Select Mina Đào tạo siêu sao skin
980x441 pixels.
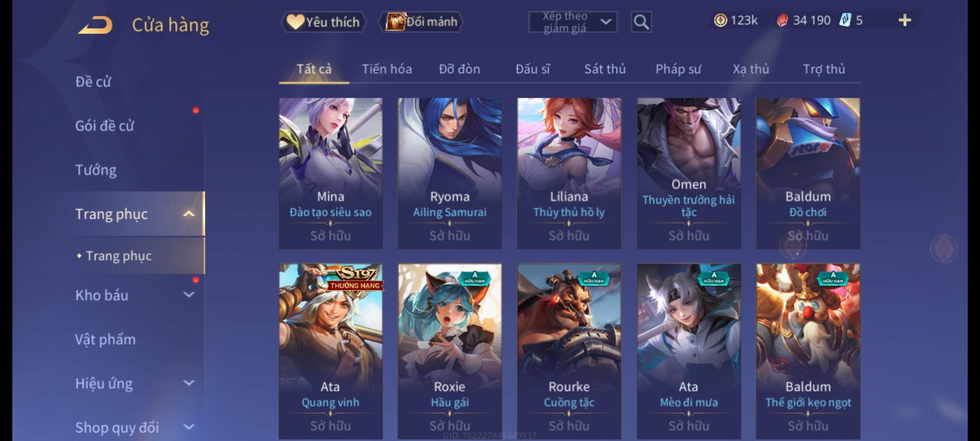pyautogui.click(x=331, y=173)
